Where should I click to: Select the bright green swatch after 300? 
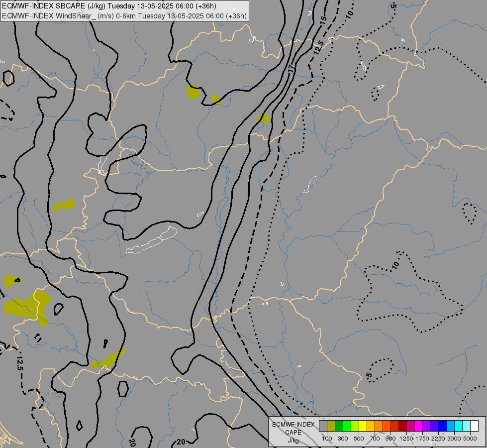tap(347, 426)
